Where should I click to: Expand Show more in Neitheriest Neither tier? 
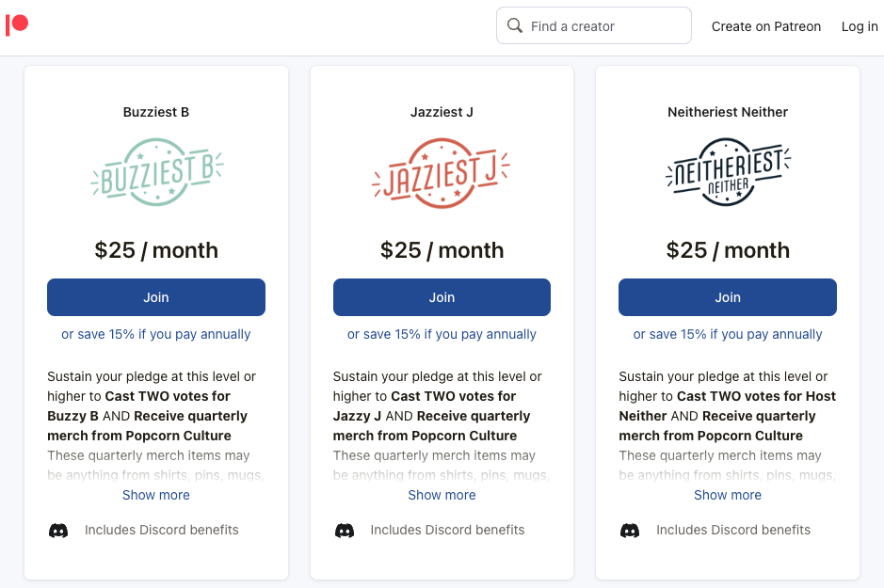(x=728, y=495)
